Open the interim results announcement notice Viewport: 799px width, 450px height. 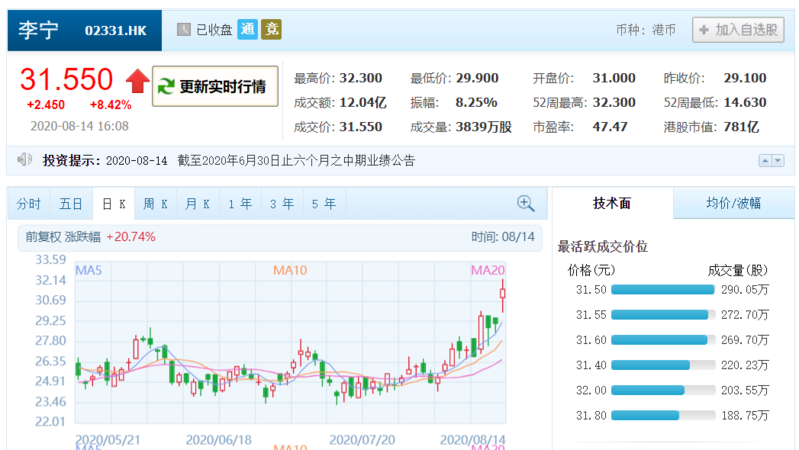[x=296, y=161]
